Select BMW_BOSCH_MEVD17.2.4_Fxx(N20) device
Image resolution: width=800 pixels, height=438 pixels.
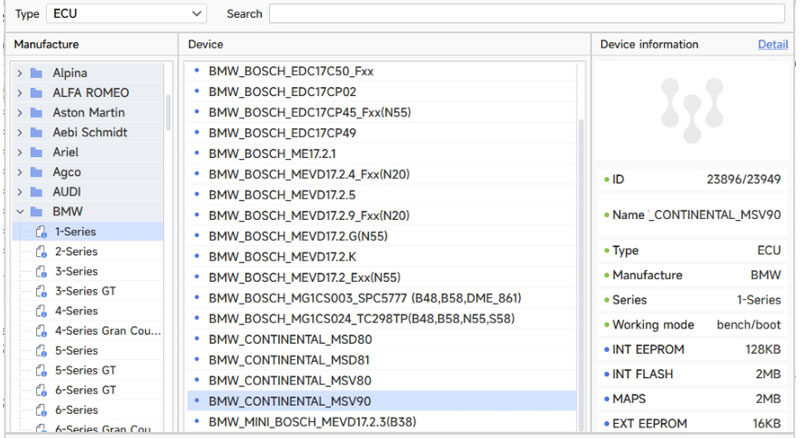pos(382,174)
